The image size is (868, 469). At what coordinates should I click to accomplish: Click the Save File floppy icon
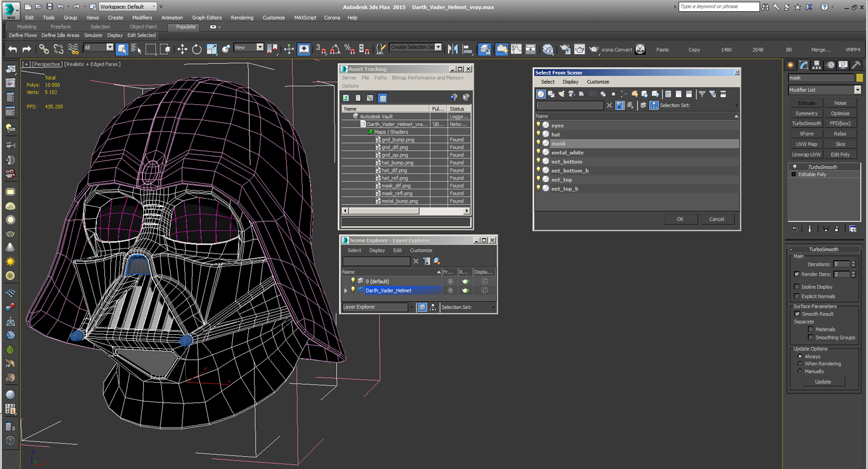coord(49,6)
